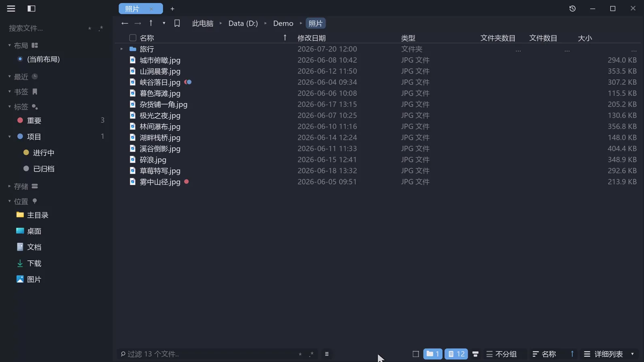Toggle files filter showing 12

(x=456, y=354)
